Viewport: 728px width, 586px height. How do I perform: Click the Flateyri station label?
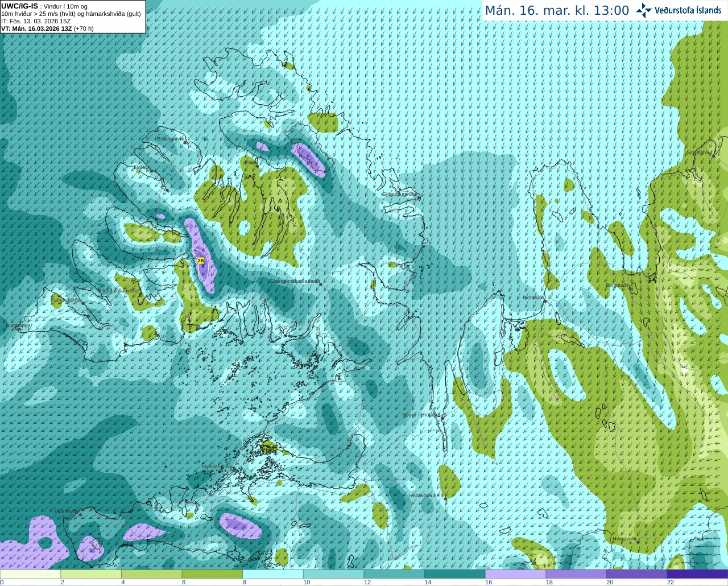coord(142,167)
